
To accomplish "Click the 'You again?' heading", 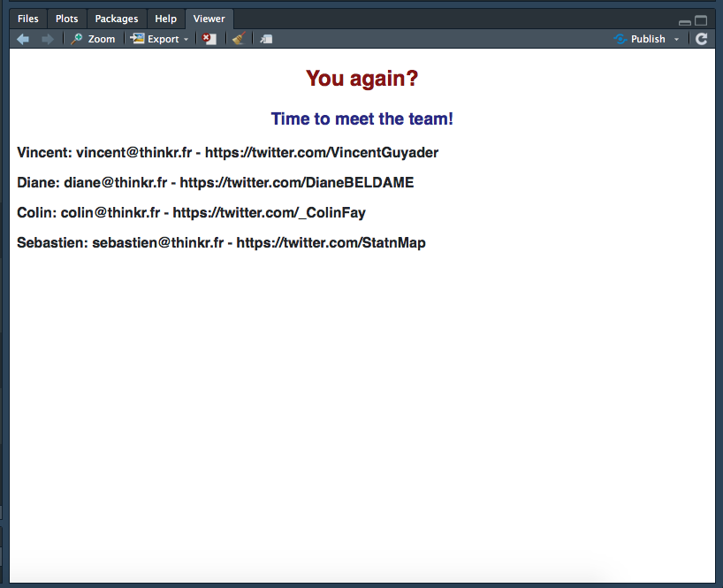I will click(x=362, y=79).
